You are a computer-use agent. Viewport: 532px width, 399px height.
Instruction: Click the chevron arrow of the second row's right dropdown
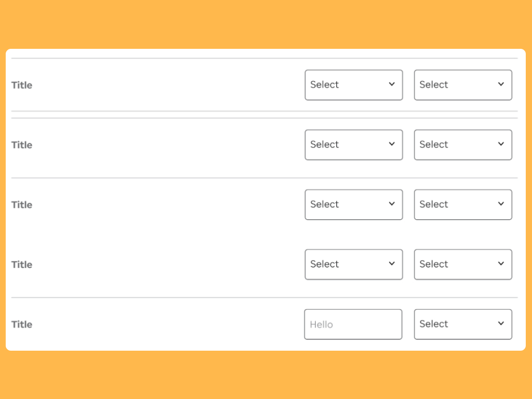click(x=501, y=144)
